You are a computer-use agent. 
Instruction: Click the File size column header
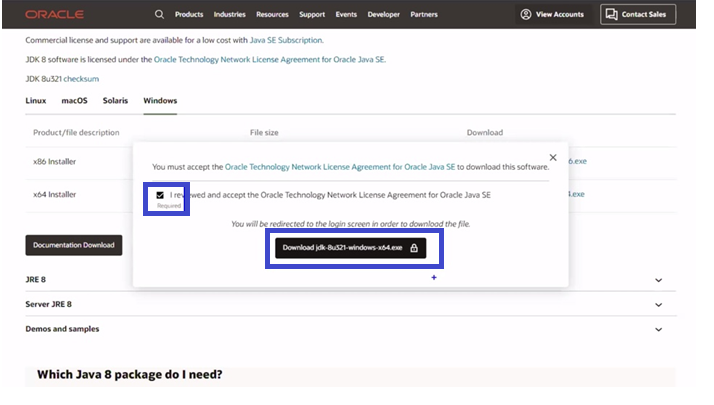click(264, 133)
